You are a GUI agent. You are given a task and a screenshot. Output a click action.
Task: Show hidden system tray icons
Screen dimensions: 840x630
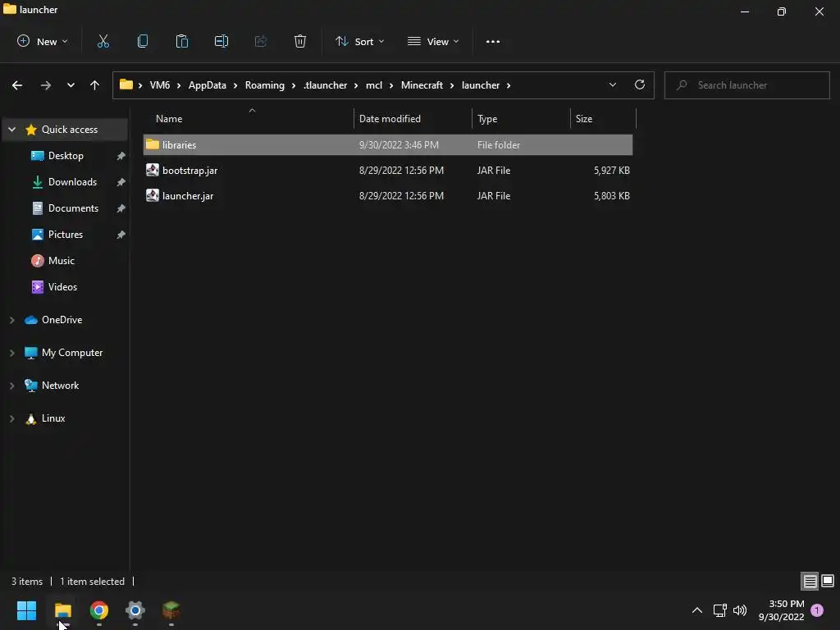[697, 610]
